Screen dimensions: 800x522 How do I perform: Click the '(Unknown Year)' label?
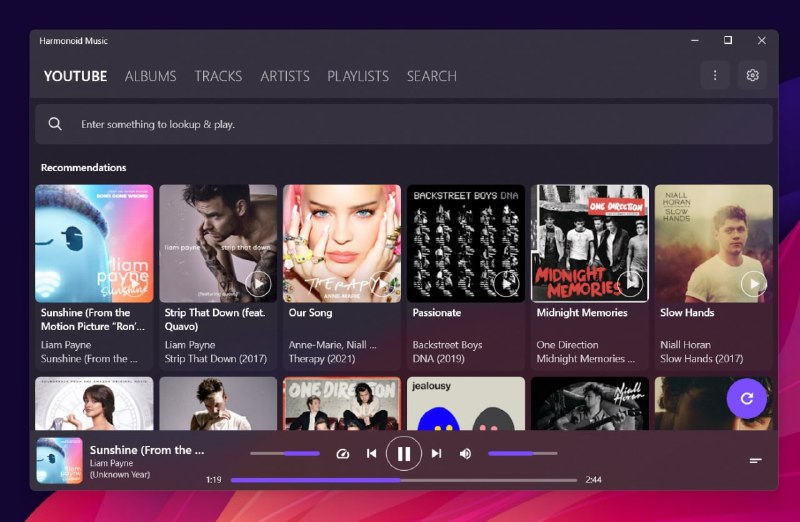click(x=120, y=475)
